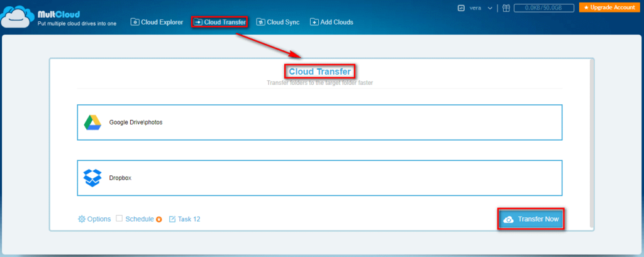Click the tagline Put multiple cloud drives into one
The image size is (644, 257).
click(x=77, y=24)
